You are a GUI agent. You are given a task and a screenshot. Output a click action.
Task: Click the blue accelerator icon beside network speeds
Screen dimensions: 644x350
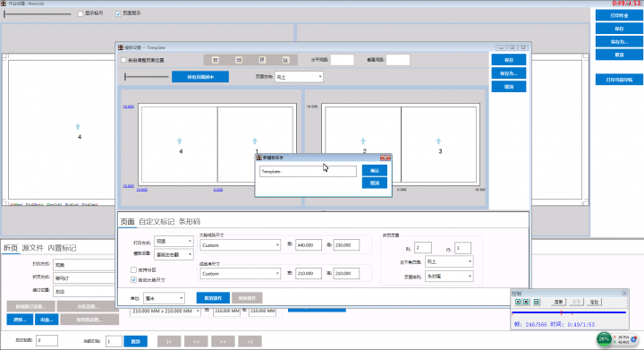pyautogui.click(x=634, y=339)
